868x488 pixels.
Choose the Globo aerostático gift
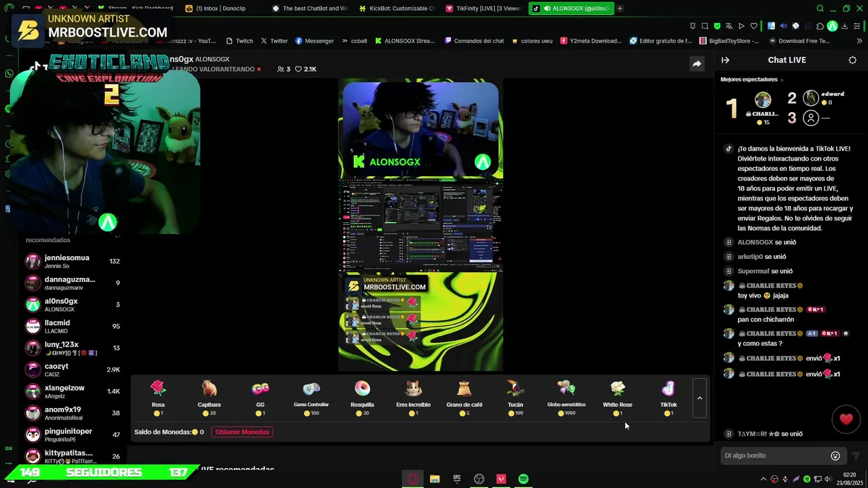click(566, 398)
